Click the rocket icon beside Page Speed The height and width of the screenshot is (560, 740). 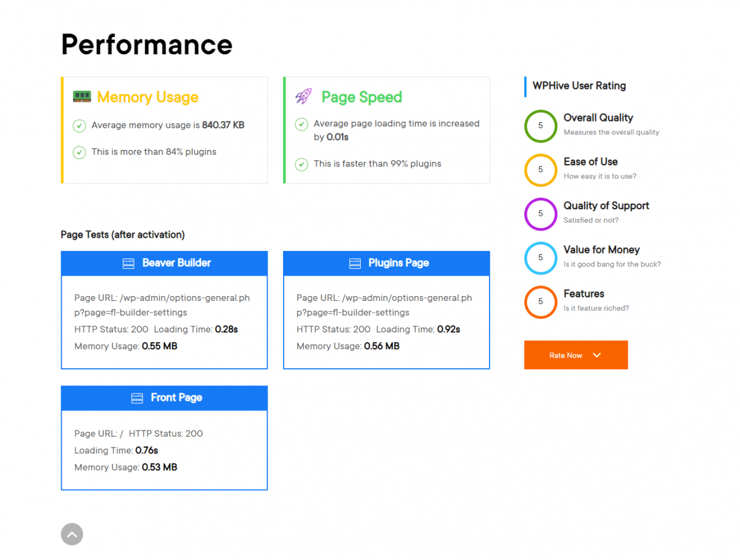(303, 96)
